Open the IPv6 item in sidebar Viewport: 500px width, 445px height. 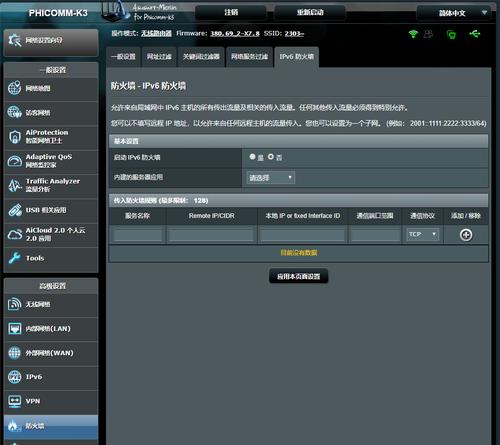pos(51,377)
